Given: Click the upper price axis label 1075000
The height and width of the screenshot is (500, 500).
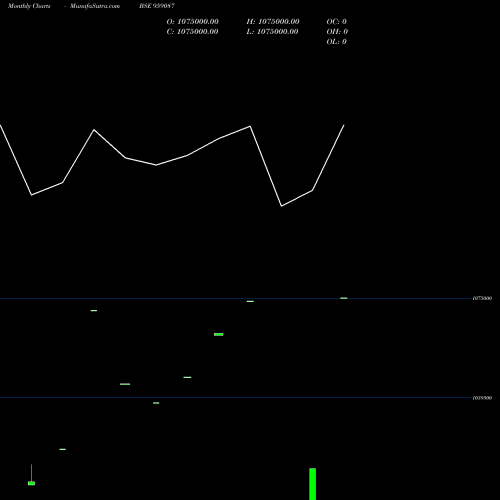Looking at the screenshot, I should pyautogui.click(x=482, y=298).
